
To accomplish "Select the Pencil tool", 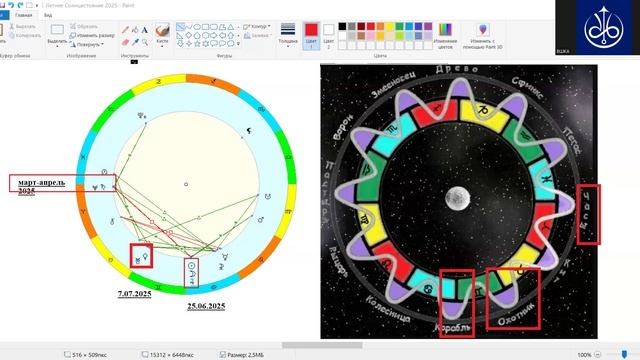I will click(125, 30).
